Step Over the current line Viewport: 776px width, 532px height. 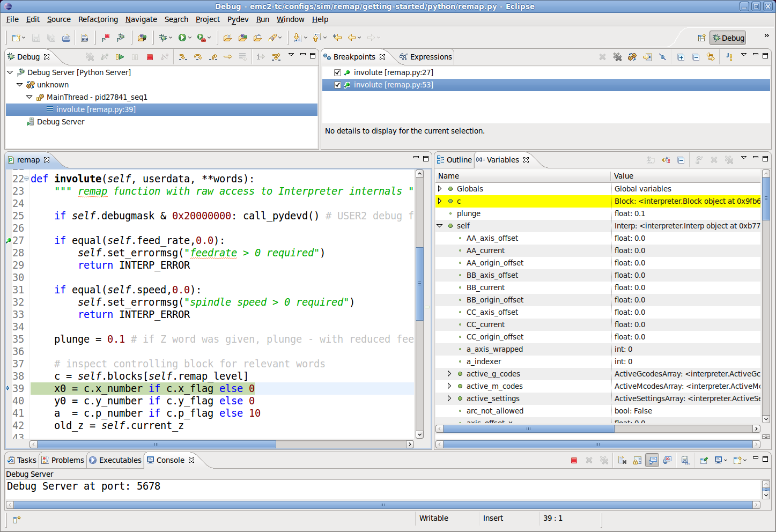click(197, 56)
